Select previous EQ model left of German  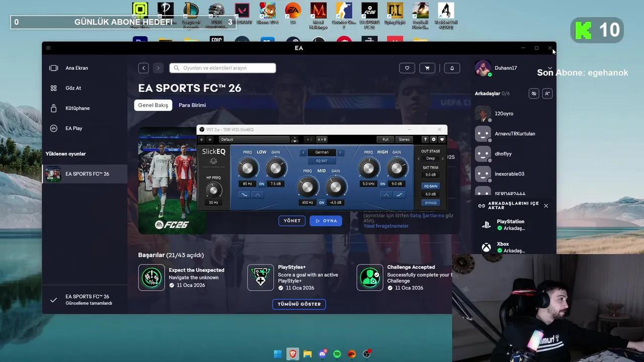tap(303, 152)
